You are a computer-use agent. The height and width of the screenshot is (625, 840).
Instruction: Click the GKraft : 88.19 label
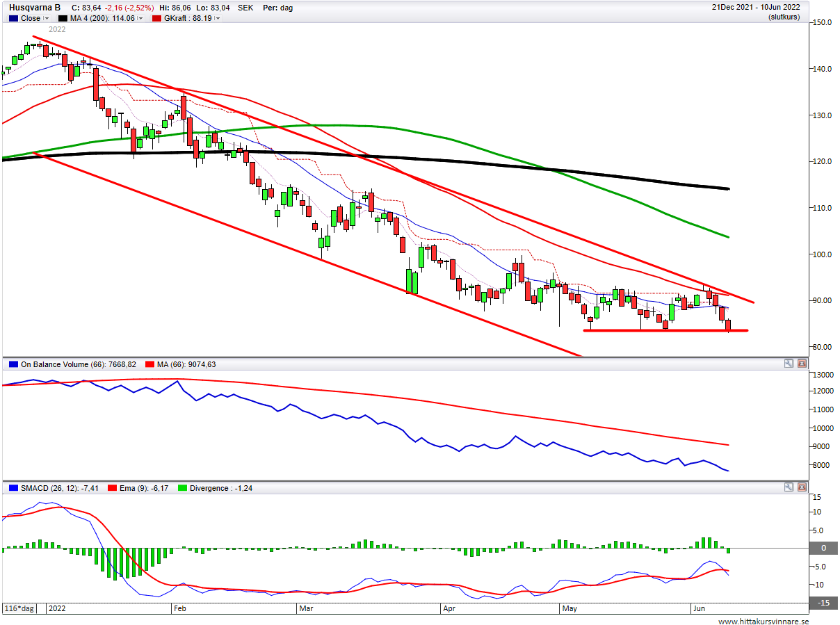pos(186,19)
